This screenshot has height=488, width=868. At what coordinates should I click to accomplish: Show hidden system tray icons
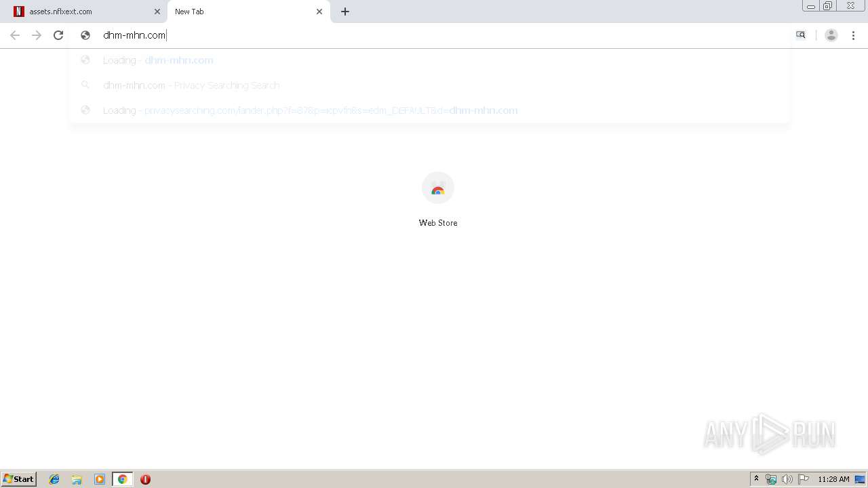click(756, 479)
